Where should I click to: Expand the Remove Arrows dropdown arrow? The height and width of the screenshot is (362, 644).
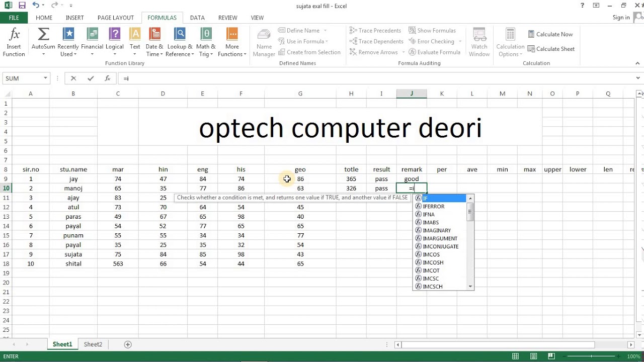(x=404, y=52)
